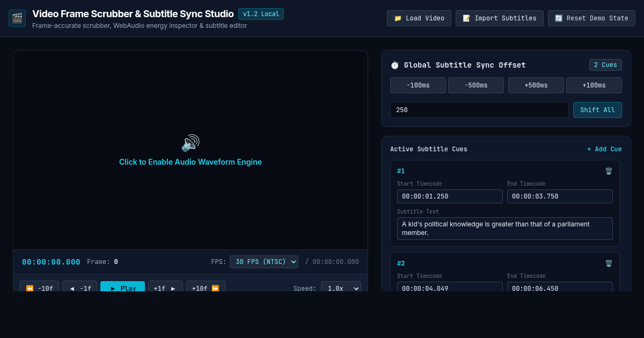Edit cue #2 end timecode 00:00:06.450
This screenshot has height=338, width=644.
(560, 286)
